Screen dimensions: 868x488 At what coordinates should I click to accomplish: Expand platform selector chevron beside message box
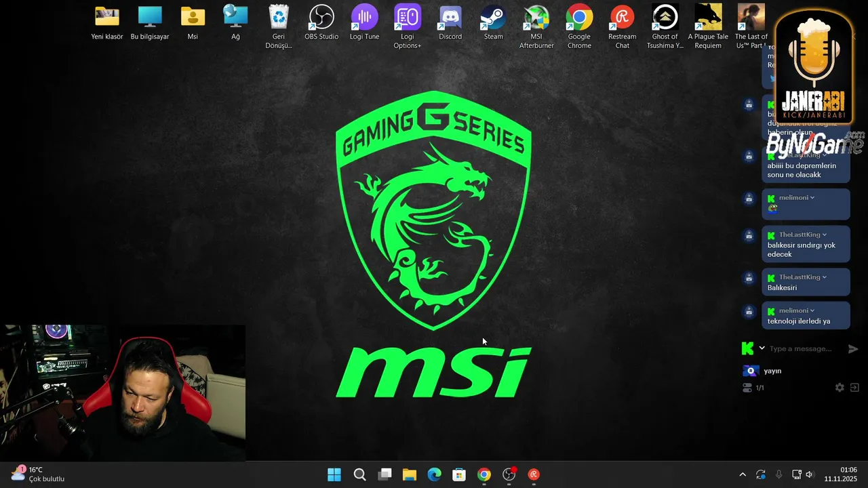[762, 348]
